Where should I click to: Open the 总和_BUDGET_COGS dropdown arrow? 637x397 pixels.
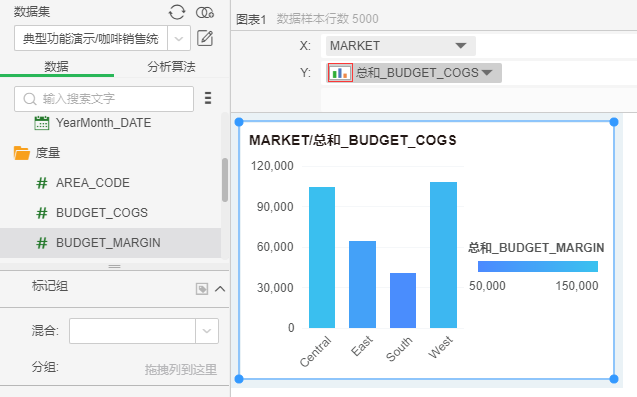487,73
